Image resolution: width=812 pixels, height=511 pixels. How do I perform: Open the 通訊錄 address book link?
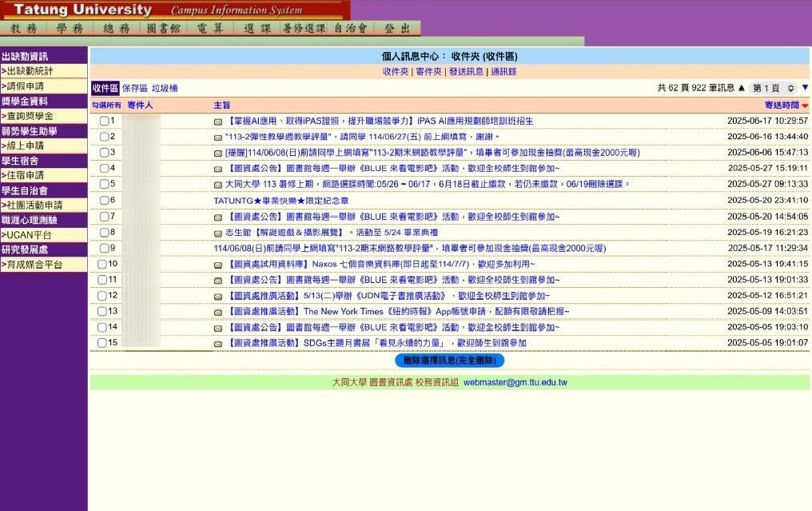[x=504, y=71]
